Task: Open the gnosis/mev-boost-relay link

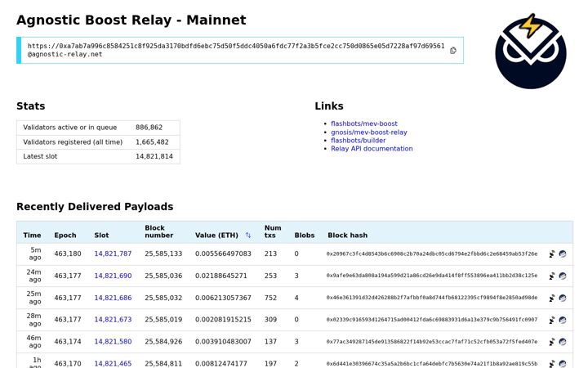Action: click(x=368, y=132)
